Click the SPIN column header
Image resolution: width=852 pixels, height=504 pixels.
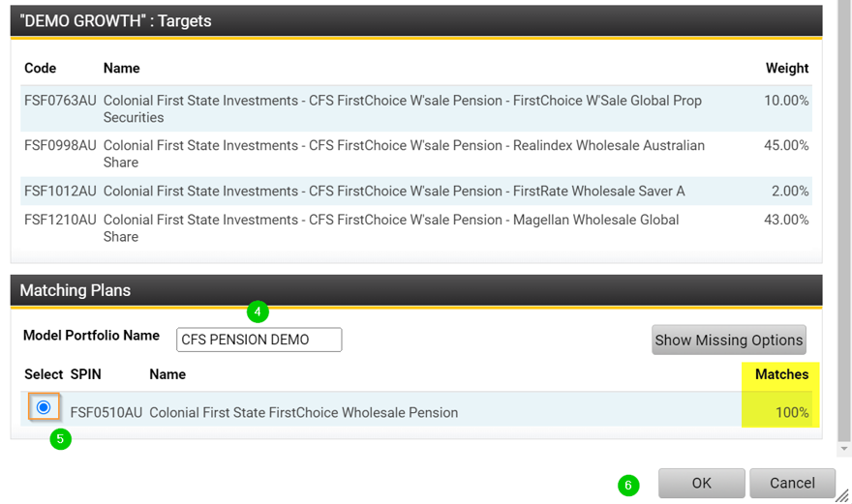[86, 374]
